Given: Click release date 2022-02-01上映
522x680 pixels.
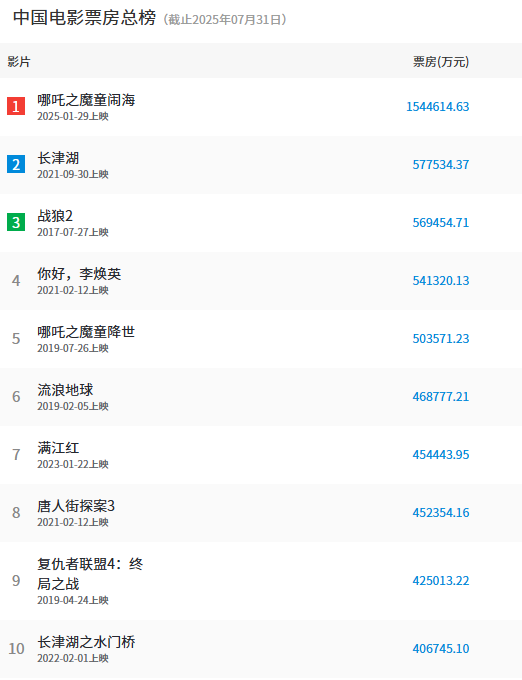Looking at the screenshot, I should (73, 658).
